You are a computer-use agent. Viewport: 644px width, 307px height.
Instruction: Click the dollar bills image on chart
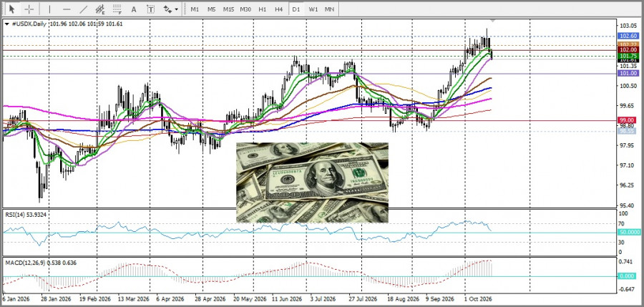(312, 182)
